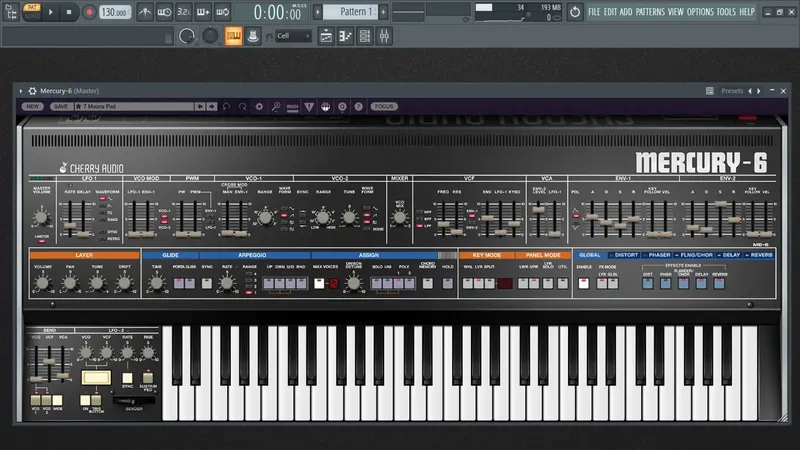Click the plus button next to Pattern 1
The image size is (800, 450).
[x=383, y=12]
